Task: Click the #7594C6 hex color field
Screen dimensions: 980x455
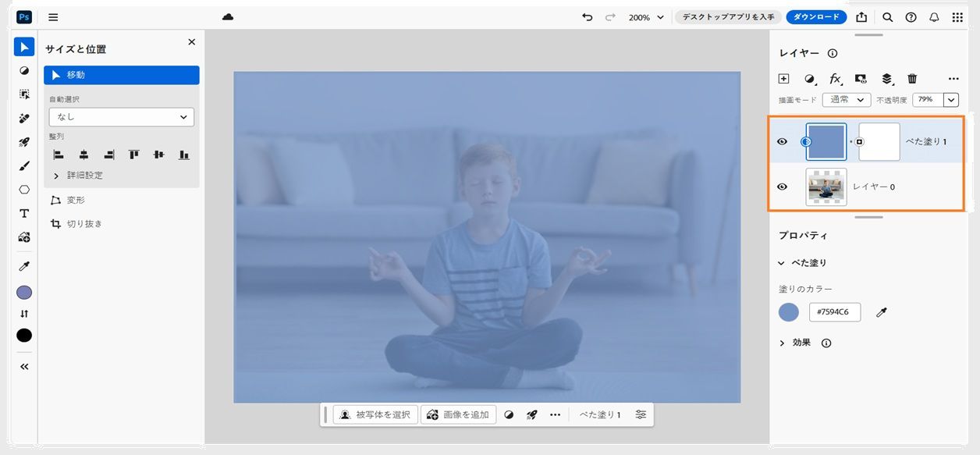Action: click(x=835, y=313)
